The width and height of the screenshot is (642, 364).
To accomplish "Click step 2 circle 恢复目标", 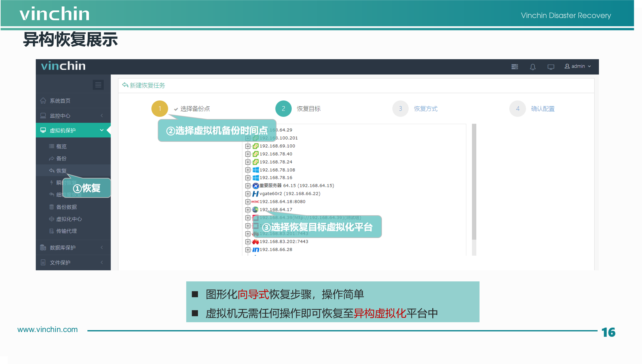I will [x=283, y=109].
